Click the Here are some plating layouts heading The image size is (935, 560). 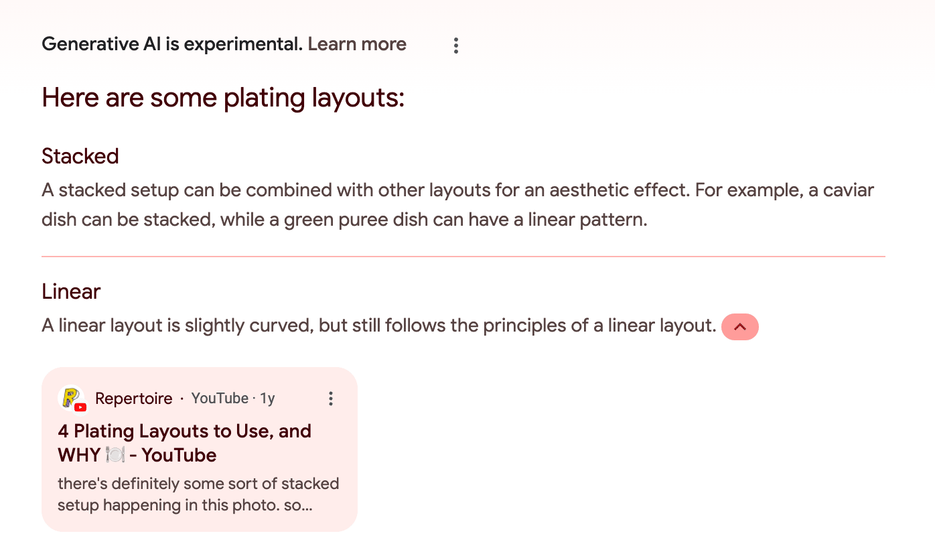223,98
